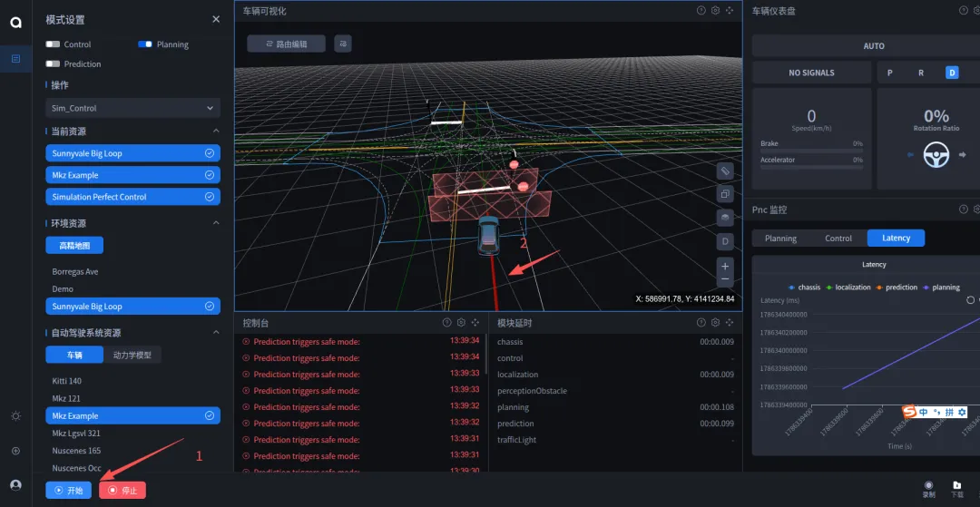Viewport: 980px width, 507px height.
Task: Open the user avatar menu
Action: (15, 485)
